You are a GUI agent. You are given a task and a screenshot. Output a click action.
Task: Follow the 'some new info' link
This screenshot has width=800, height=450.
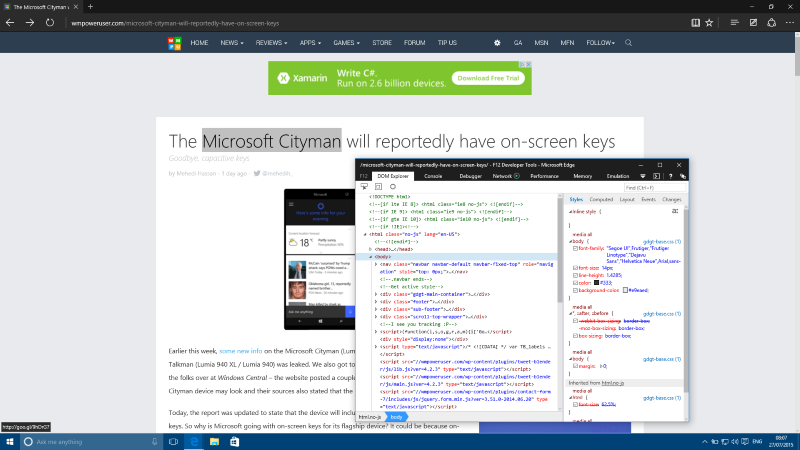tap(241, 351)
